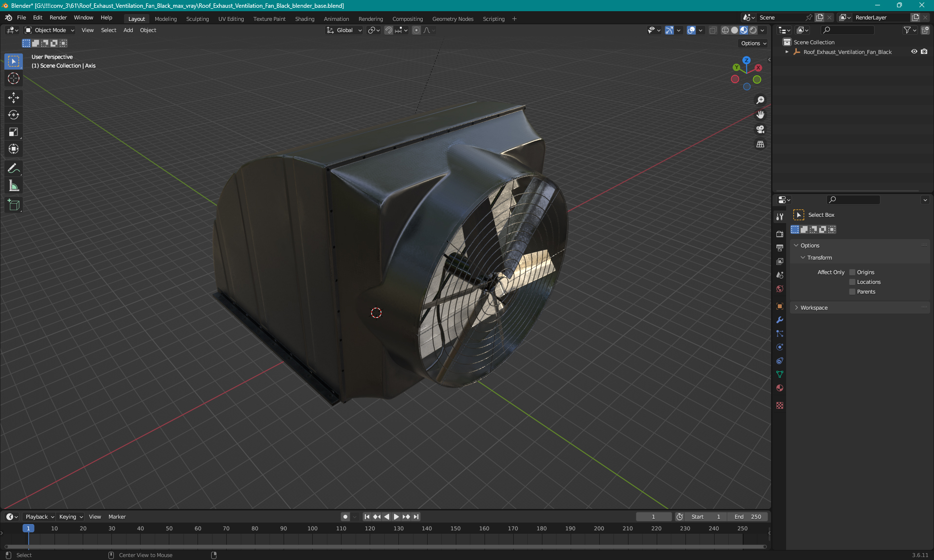The width and height of the screenshot is (934, 560).
Task: Open the Material properties tab
Action: (x=780, y=388)
